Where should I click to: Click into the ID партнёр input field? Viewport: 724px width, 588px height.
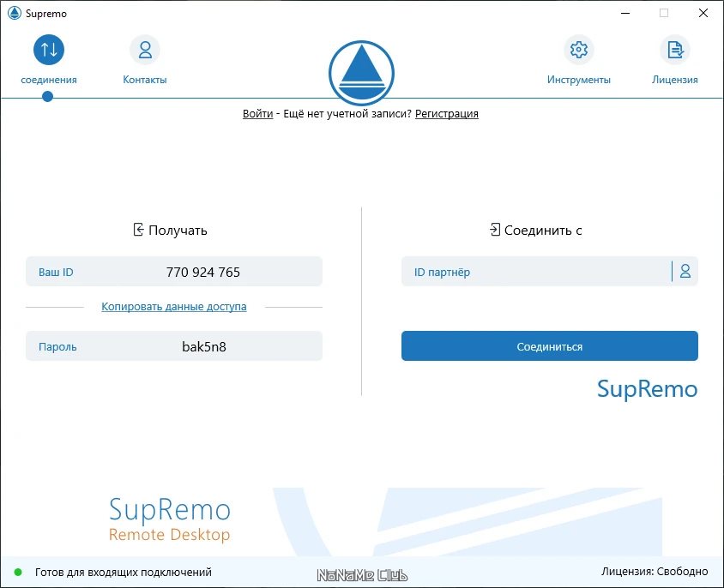[x=535, y=272]
